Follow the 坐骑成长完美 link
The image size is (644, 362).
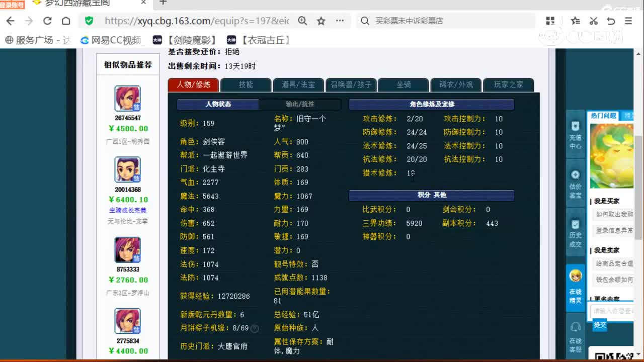(x=127, y=210)
